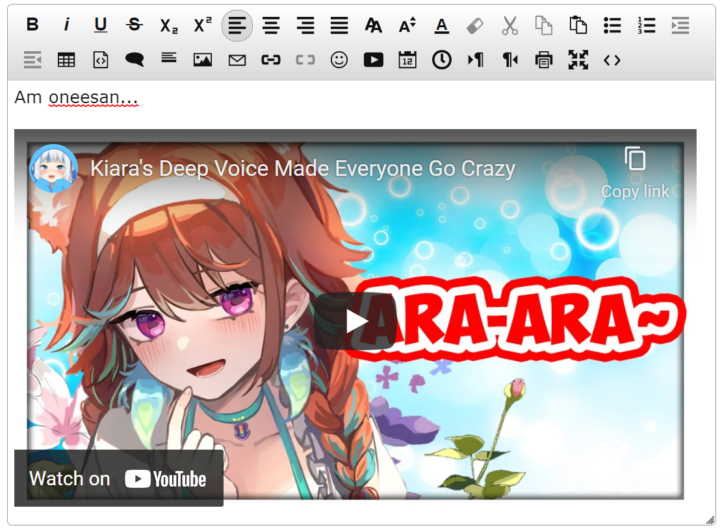
Task: Insert the current date
Action: coord(407,60)
